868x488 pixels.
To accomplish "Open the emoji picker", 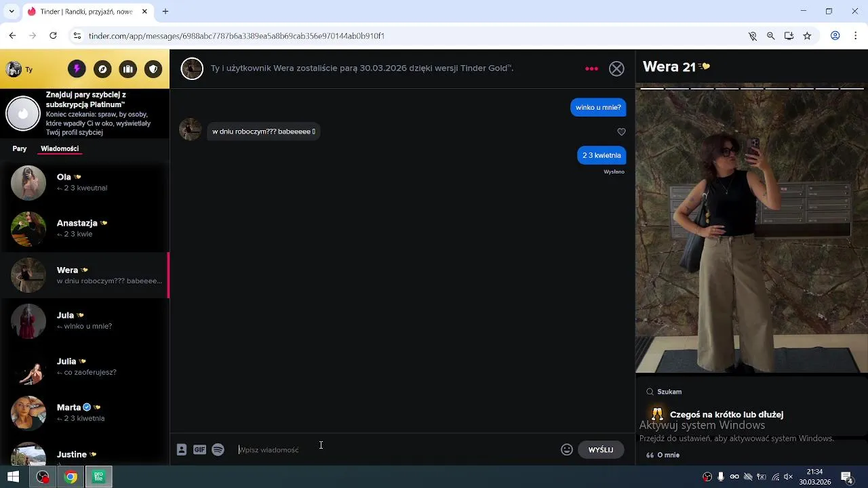I will click(x=567, y=449).
